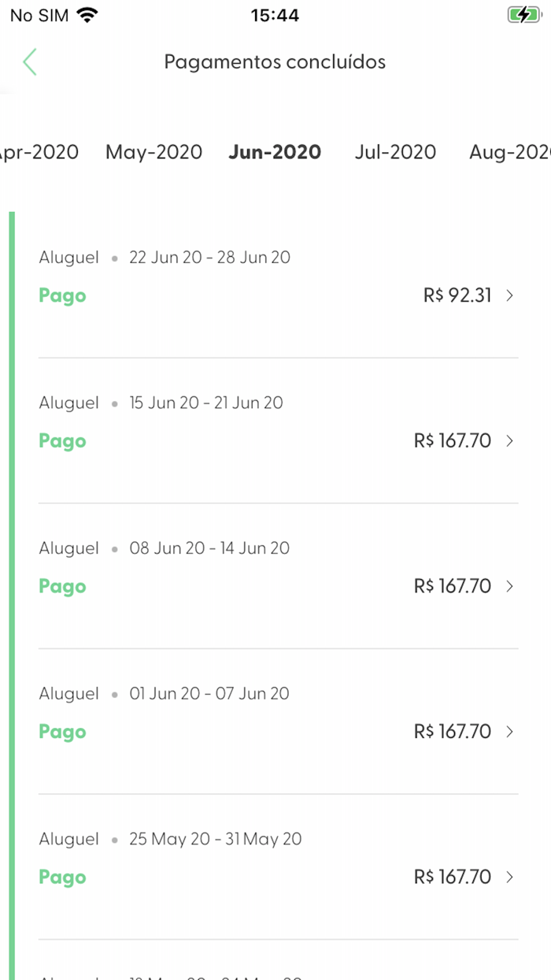The image size is (551, 980).
Task: Tap the green back arrow
Action: 30,61
